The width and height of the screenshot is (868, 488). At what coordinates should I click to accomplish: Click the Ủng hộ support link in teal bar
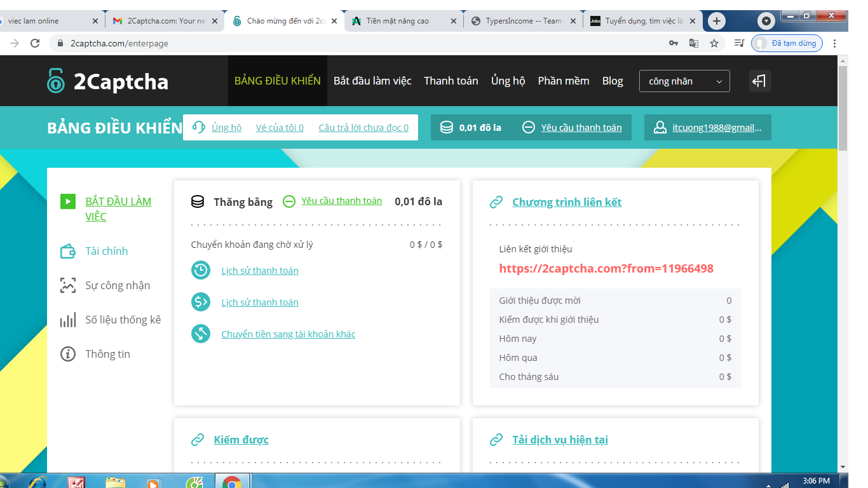tap(227, 128)
